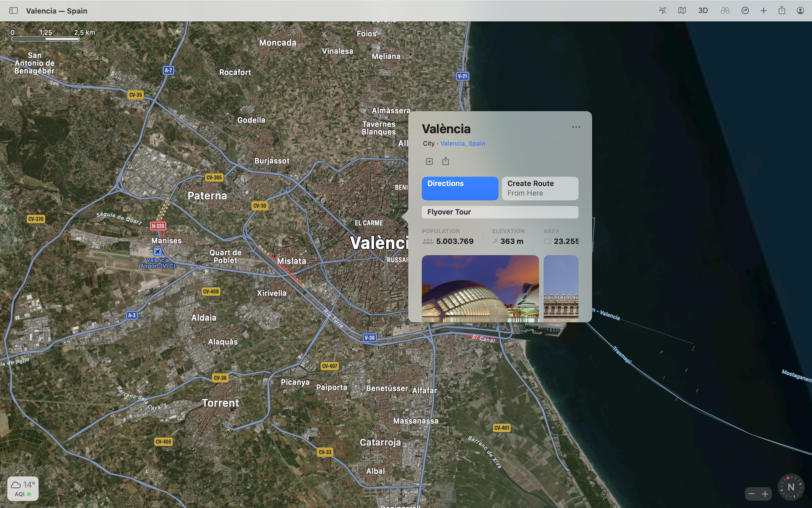Screen dimensions: 812x508
Task: Click the population value 5.003.769
Action: click(x=455, y=241)
